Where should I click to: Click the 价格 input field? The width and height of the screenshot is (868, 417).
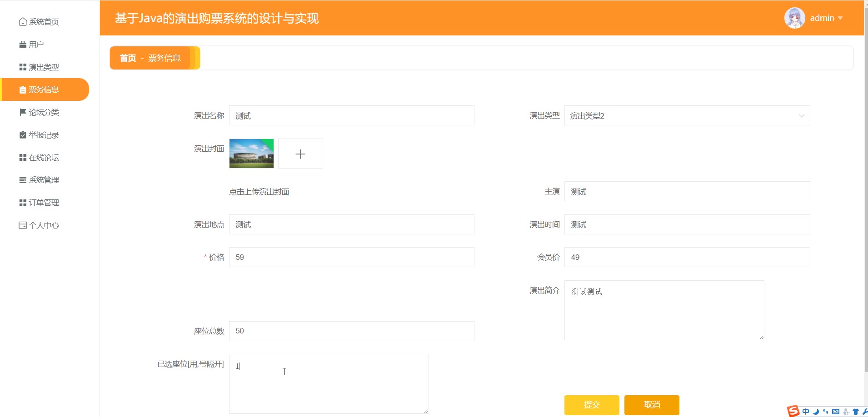coord(351,257)
